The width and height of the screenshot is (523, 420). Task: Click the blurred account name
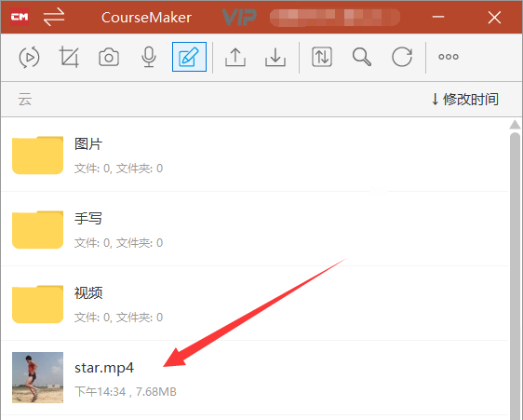tap(335, 18)
